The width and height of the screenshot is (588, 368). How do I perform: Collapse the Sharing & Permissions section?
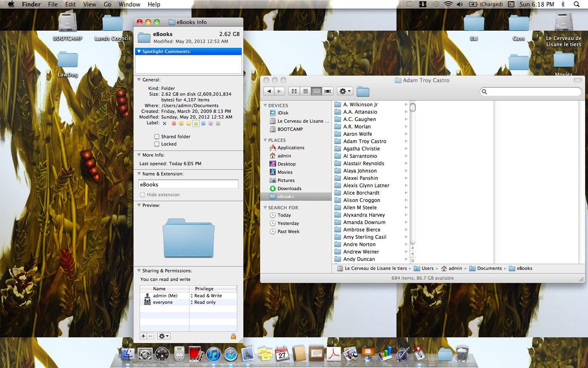139,271
